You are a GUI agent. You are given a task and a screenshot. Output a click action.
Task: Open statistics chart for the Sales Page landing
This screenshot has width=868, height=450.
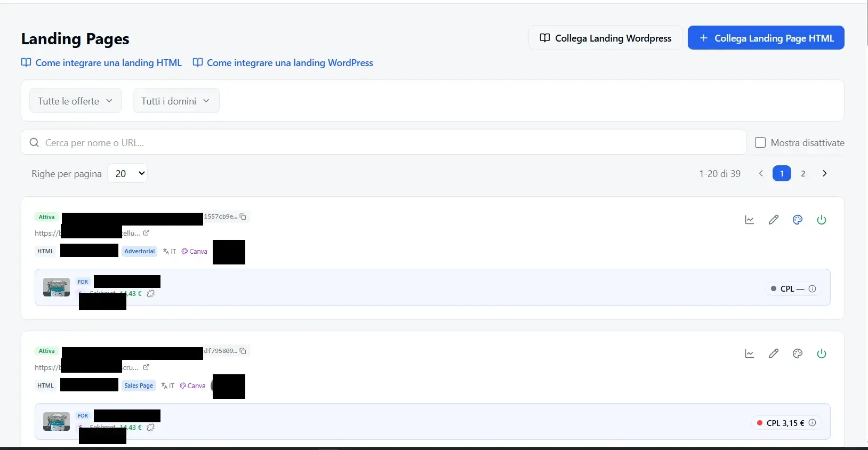pos(749,353)
